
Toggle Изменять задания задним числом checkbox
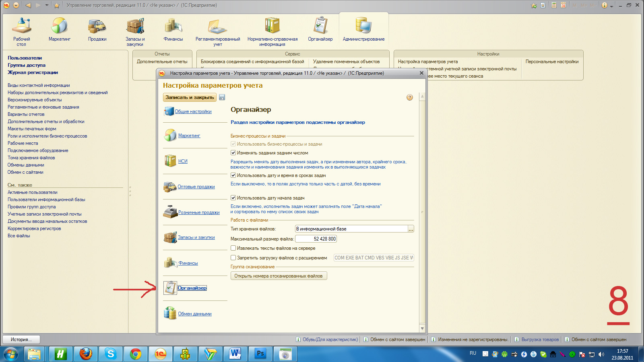pos(233,153)
